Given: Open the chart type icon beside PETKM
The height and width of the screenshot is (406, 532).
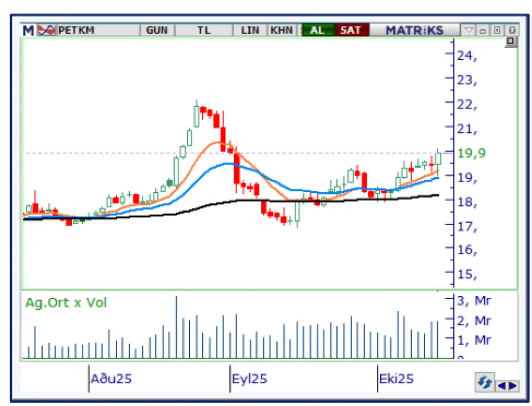Looking at the screenshot, I should pos(47,30).
